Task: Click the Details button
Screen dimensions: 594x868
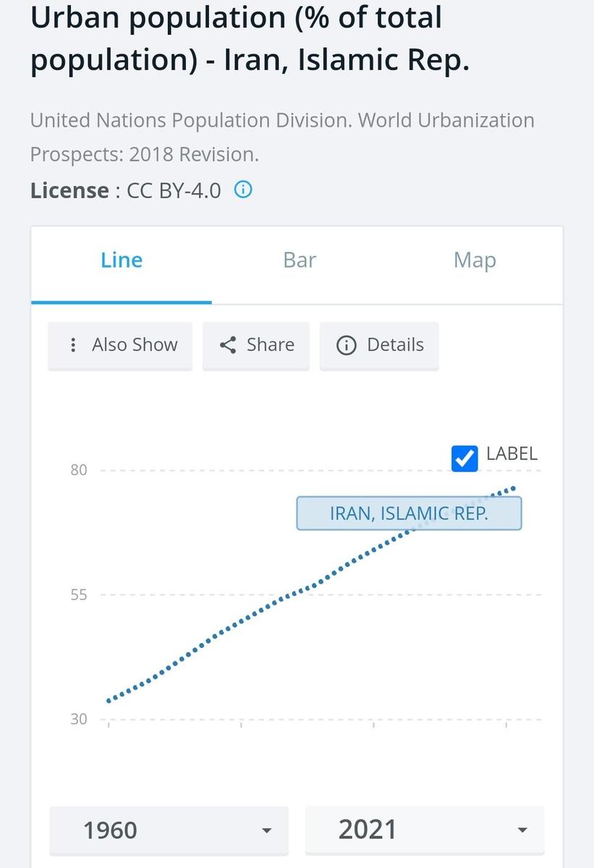Action: [379, 346]
